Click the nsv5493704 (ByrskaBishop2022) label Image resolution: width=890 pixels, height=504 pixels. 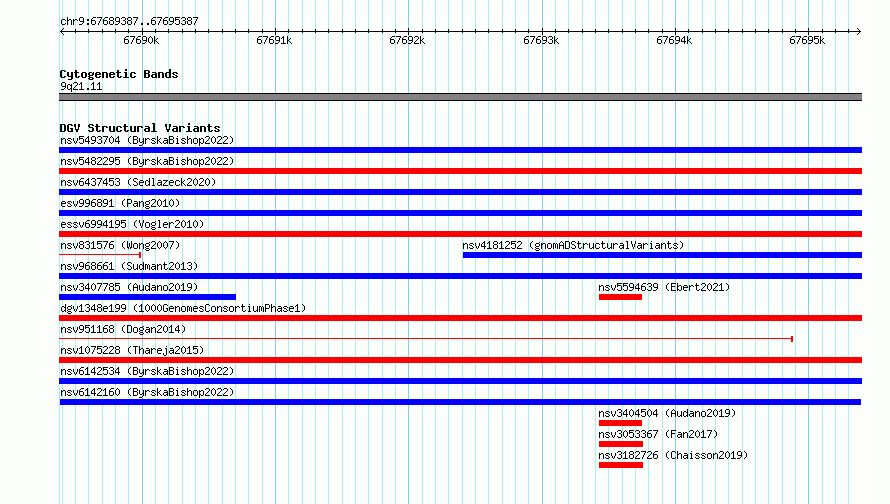pos(147,140)
